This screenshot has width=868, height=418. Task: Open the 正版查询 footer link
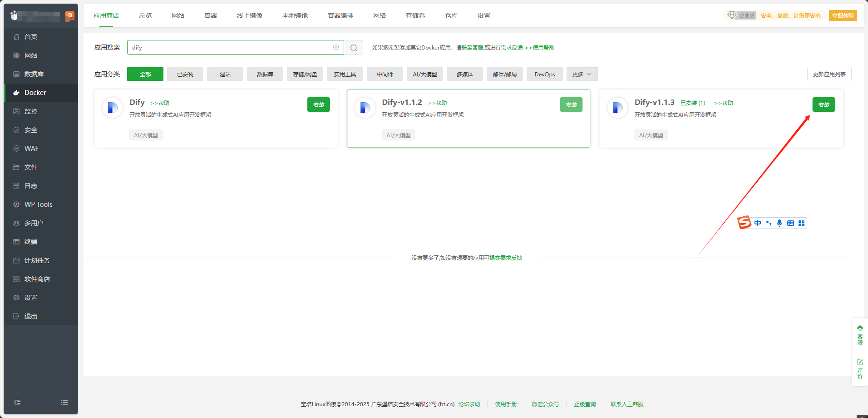585,404
